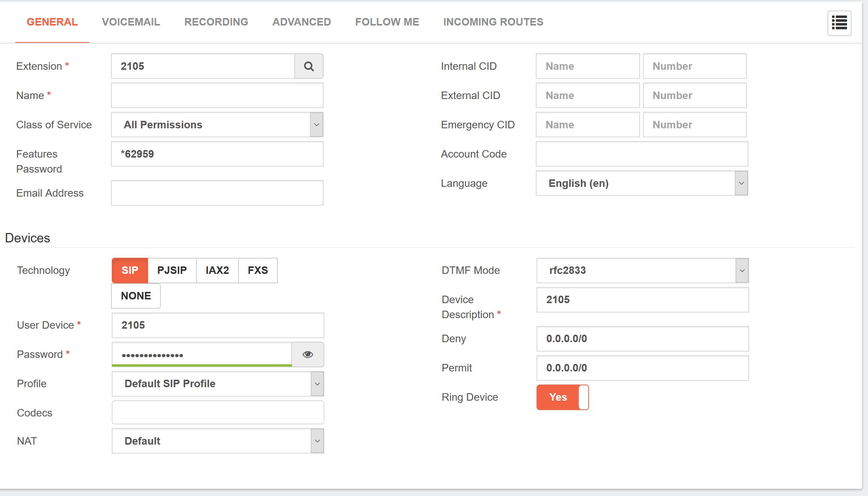The image size is (868, 496).
Task: Set technology to NONE
Action: click(136, 296)
